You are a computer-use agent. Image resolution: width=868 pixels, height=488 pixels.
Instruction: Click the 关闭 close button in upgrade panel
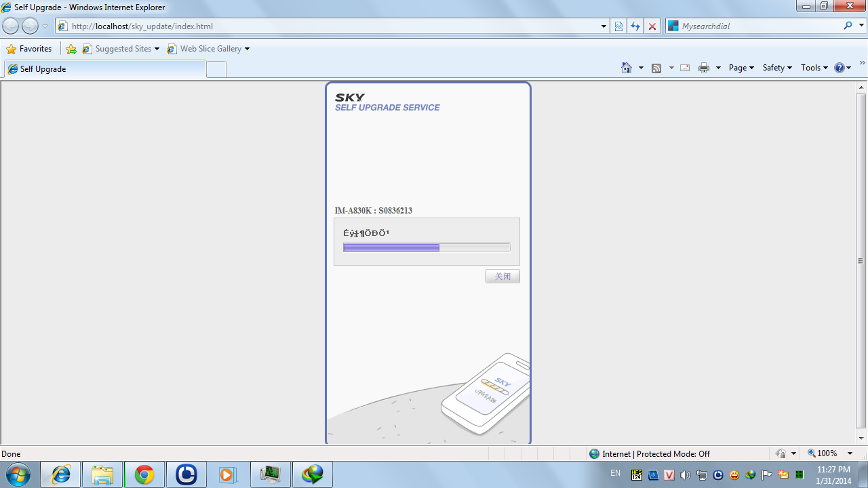tap(502, 277)
